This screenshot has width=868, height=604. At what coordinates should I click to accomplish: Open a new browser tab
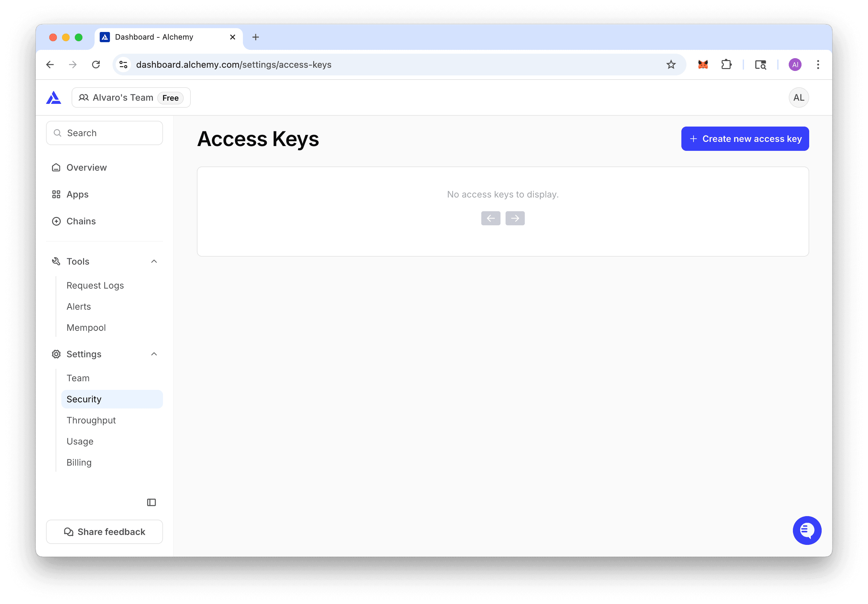point(256,37)
